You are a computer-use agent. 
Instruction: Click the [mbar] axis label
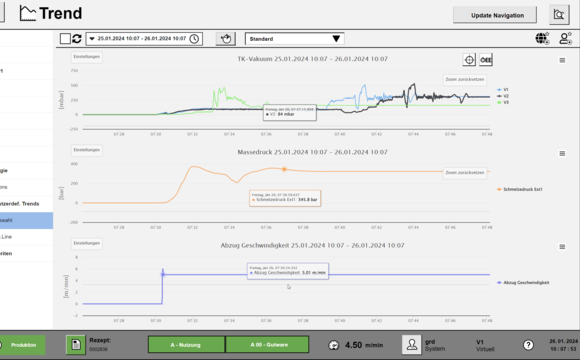[x=61, y=100]
